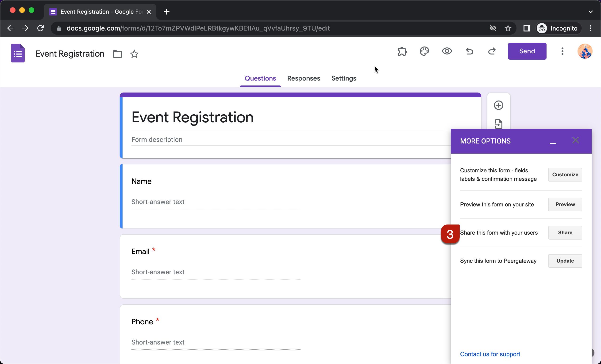Switch to the Responses tab
This screenshot has width=601, height=364.
click(x=304, y=78)
